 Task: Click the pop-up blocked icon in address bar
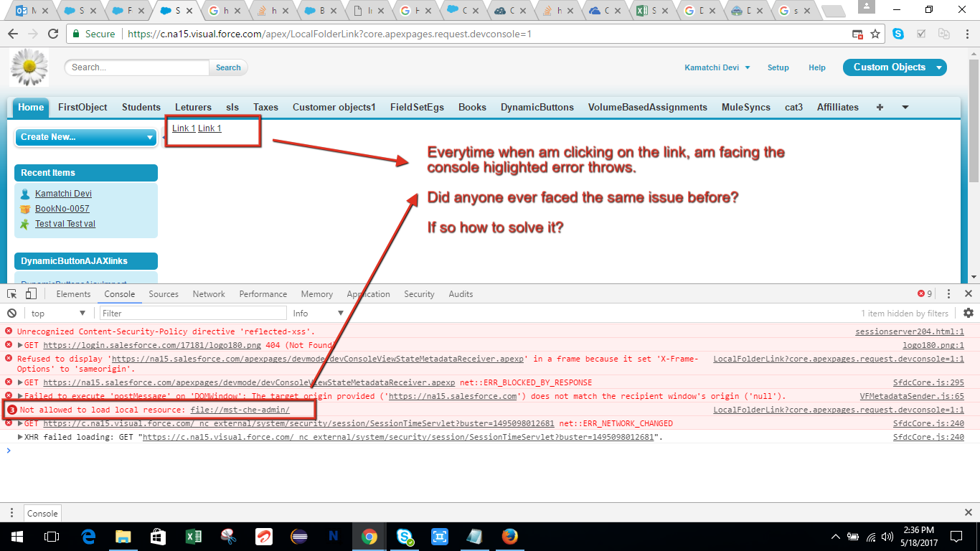(857, 34)
